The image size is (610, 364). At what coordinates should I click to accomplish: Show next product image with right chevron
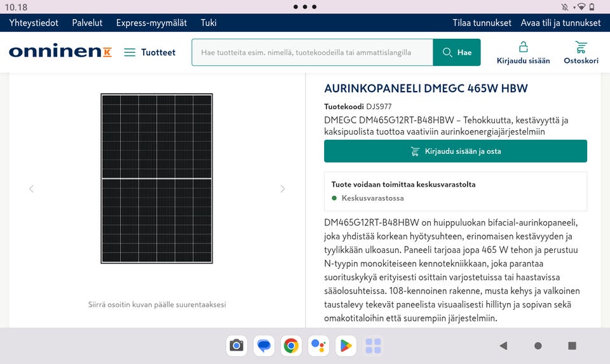point(283,189)
